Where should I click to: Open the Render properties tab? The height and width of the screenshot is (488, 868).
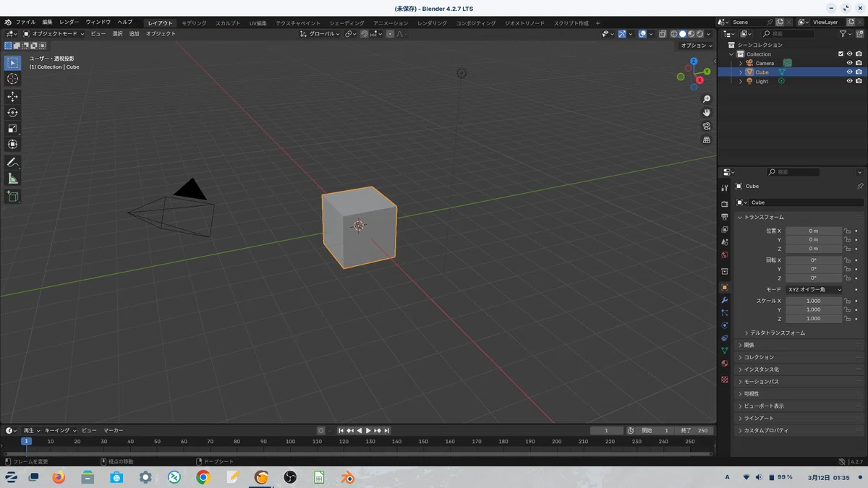click(725, 204)
